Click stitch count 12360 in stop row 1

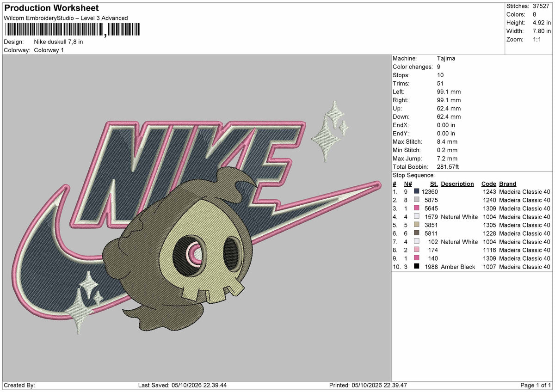point(430,192)
